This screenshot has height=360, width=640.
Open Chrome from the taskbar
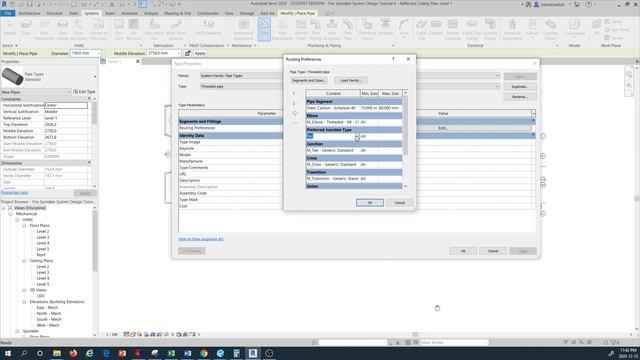[x=204, y=353]
